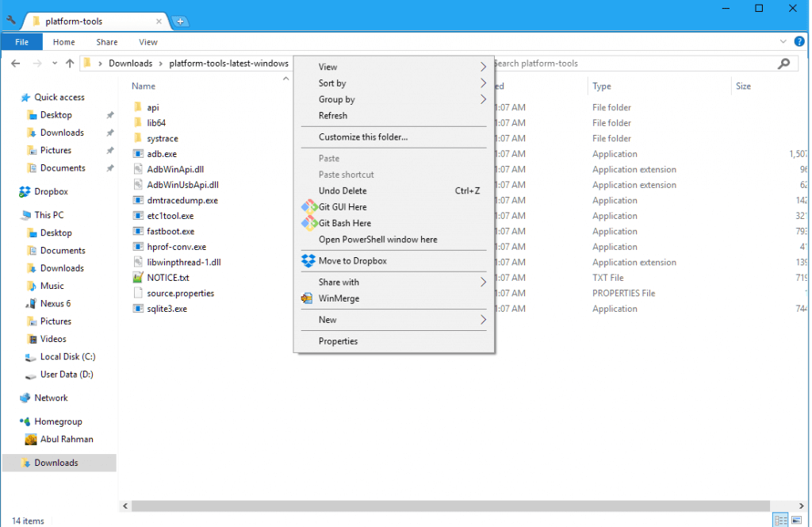Select the fastboot.exe file
The height and width of the screenshot is (527, 812).
point(170,231)
